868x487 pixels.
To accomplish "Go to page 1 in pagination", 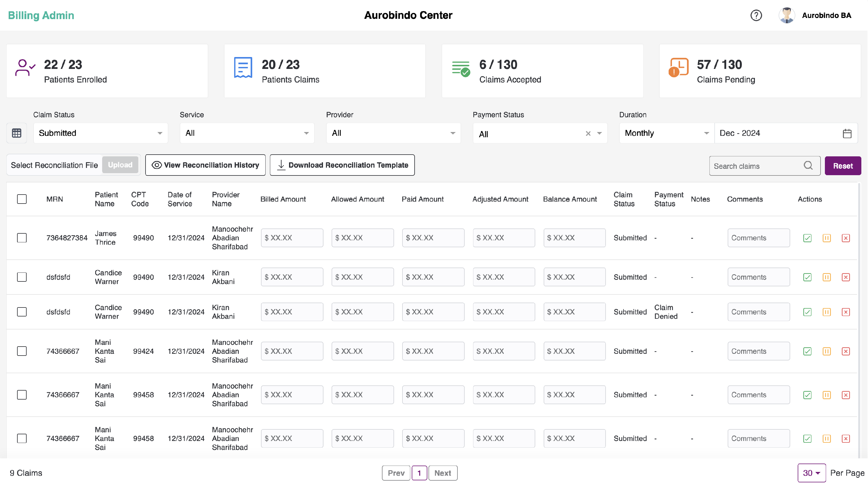I will point(419,473).
